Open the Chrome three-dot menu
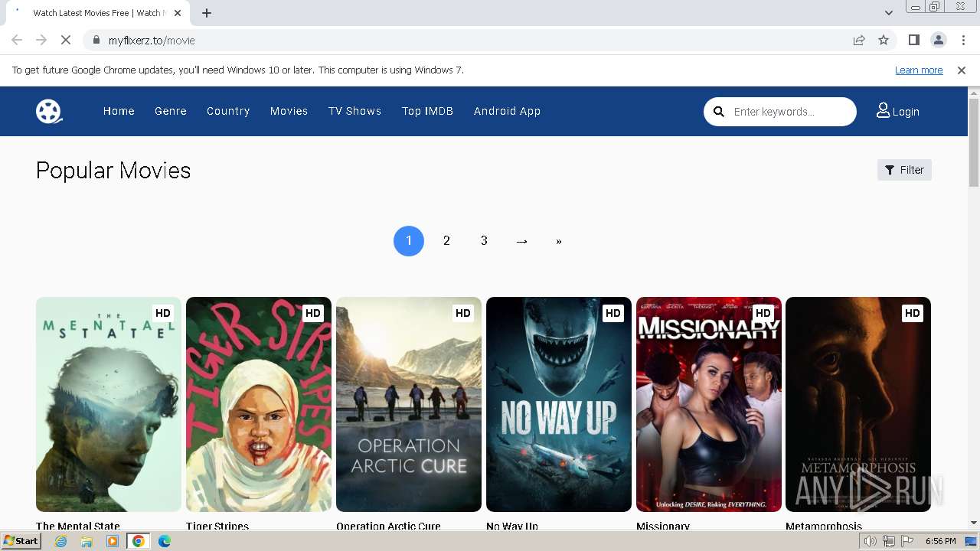This screenshot has height=551, width=980. tap(962, 40)
